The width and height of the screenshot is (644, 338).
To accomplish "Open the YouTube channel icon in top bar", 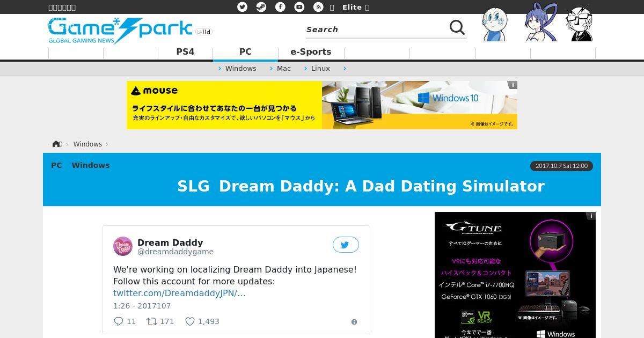I will [299, 7].
